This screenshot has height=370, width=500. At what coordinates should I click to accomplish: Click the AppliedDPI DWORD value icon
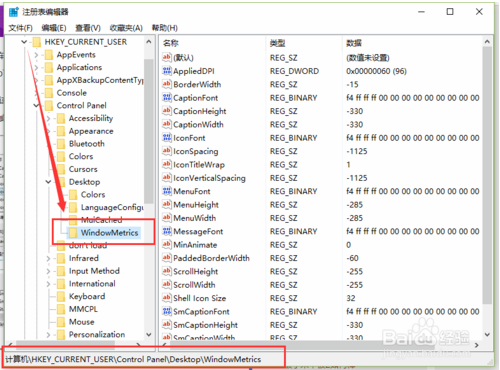pos(167,71)
